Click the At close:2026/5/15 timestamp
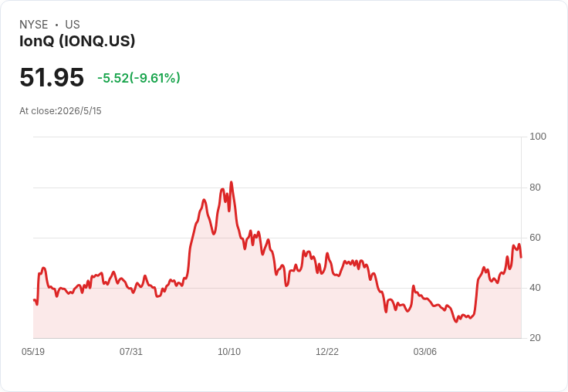Viewport: 568px width, 392px height. (60, 111)
